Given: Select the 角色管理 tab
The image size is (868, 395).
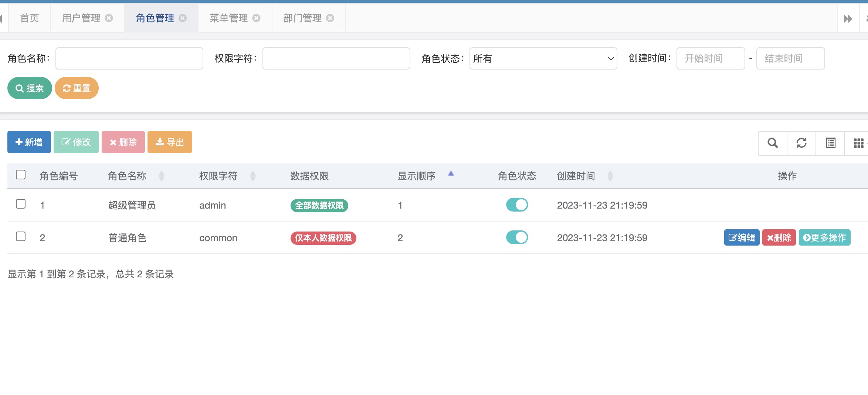Looking at the screenshot, I should pos(155,18).
